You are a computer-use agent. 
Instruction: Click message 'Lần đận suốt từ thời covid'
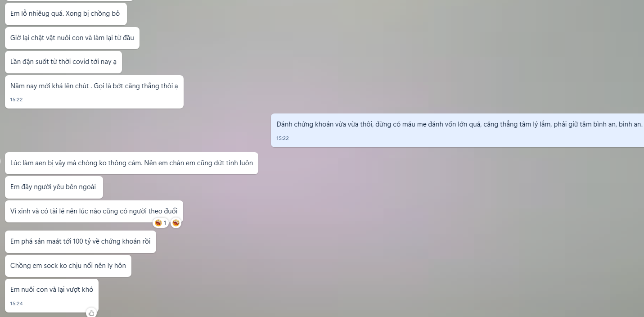pos(63,62)
